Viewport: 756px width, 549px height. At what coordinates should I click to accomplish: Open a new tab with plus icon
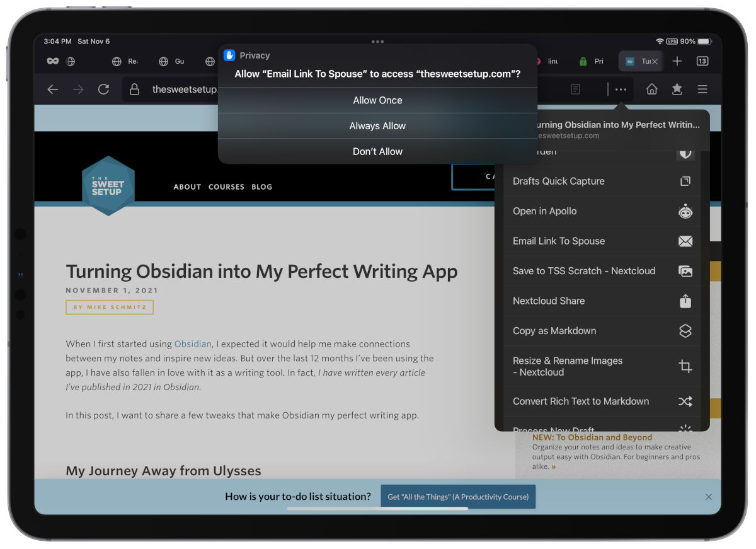(x=677, y=61)
